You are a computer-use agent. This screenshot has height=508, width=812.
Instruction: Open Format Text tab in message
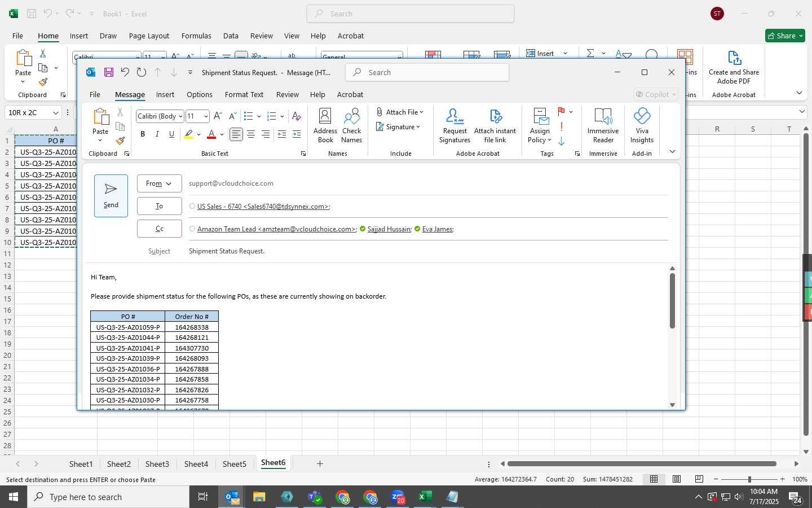244,94
